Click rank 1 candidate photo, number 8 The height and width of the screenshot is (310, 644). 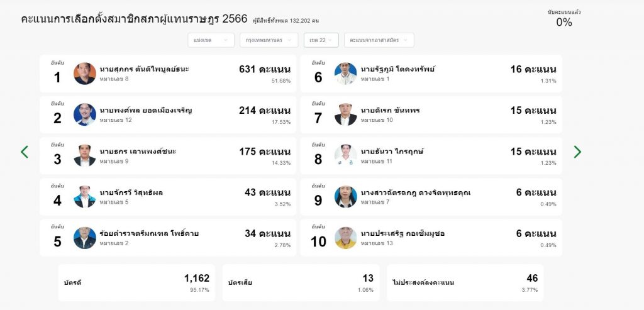(x=85, y=74)
